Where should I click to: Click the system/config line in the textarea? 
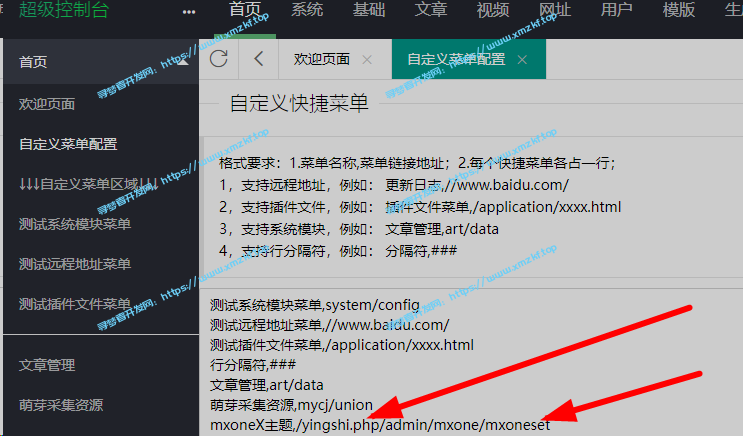(315, 305)
